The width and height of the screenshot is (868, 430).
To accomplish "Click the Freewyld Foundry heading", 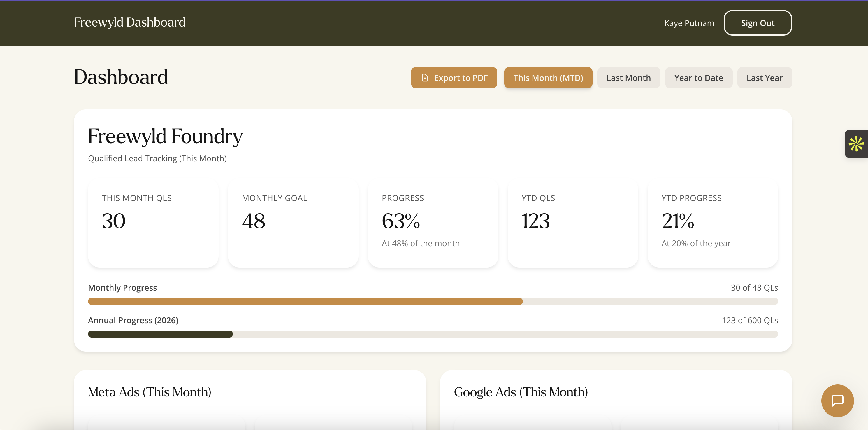I will pyautogui.click(x=165, y=137).
